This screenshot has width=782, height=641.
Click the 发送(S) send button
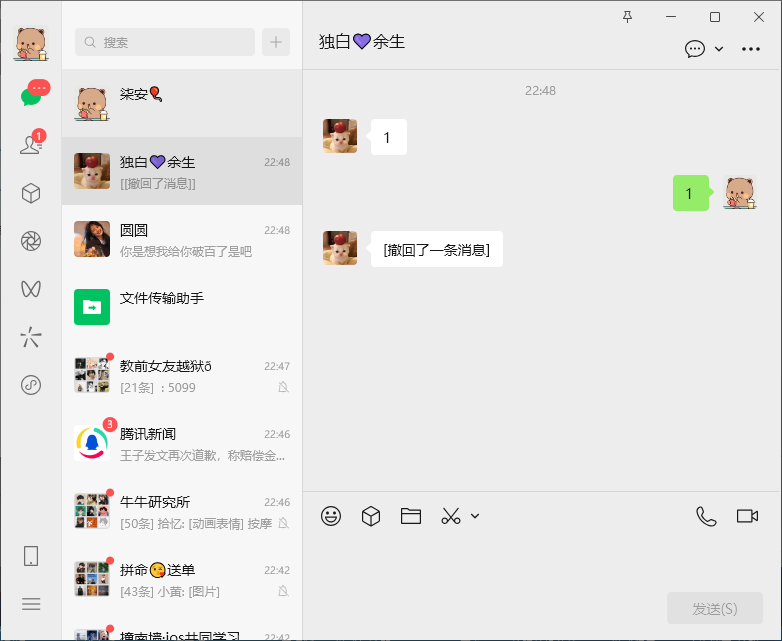click(x=715, y=608)
